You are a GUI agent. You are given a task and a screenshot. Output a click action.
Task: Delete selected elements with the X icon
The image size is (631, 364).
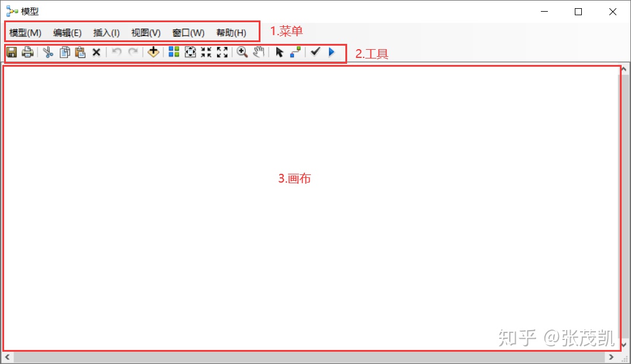coord(96,52)
